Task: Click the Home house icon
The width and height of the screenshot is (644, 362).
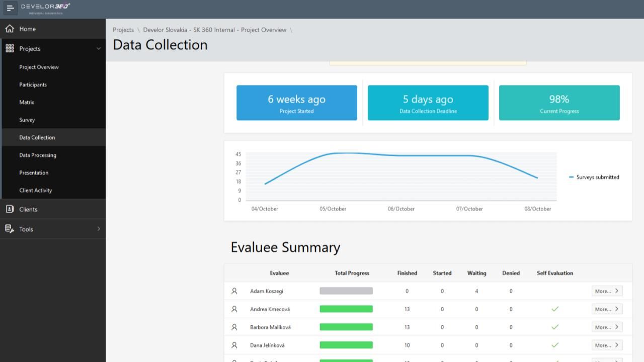Action: [10, 29]
